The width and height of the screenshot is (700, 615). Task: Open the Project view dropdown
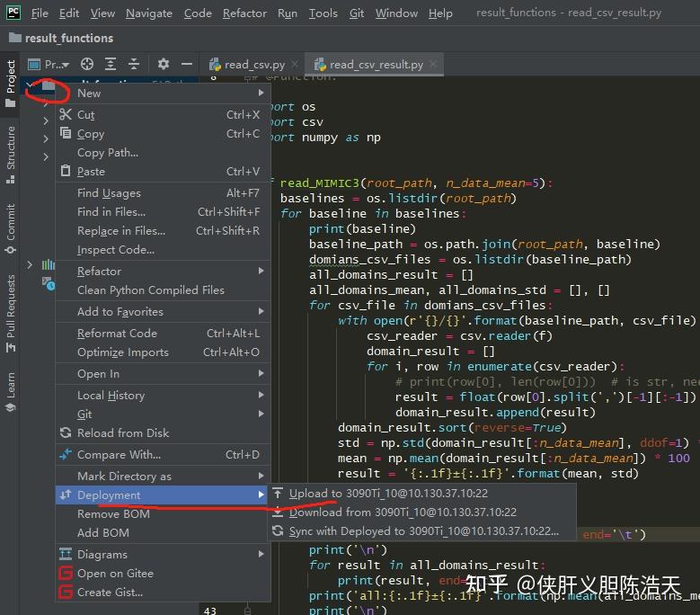click(49, 65)
